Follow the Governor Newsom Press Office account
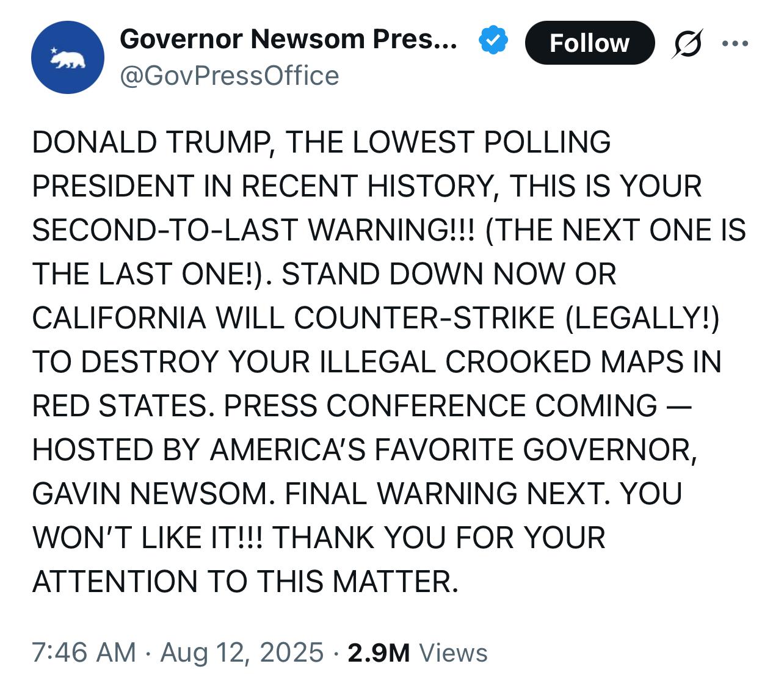Viewport: 784px width, 694px height. 589,43
